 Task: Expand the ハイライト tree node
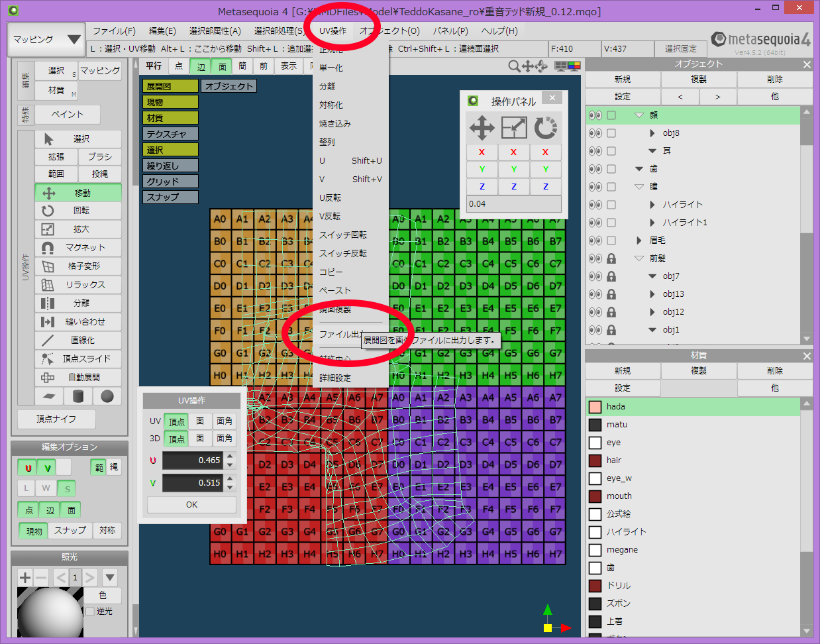(652, 205)
